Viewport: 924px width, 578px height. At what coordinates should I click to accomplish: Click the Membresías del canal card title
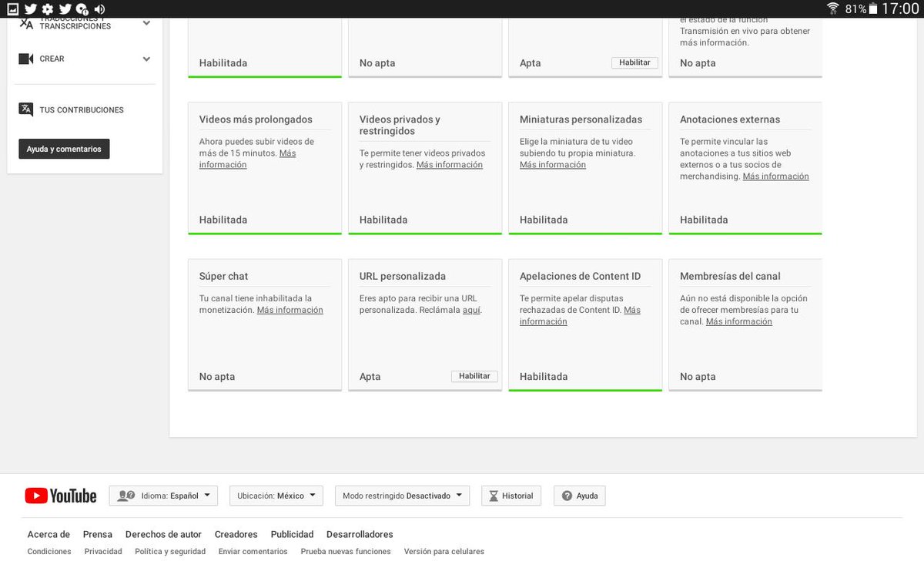point(730,276)
